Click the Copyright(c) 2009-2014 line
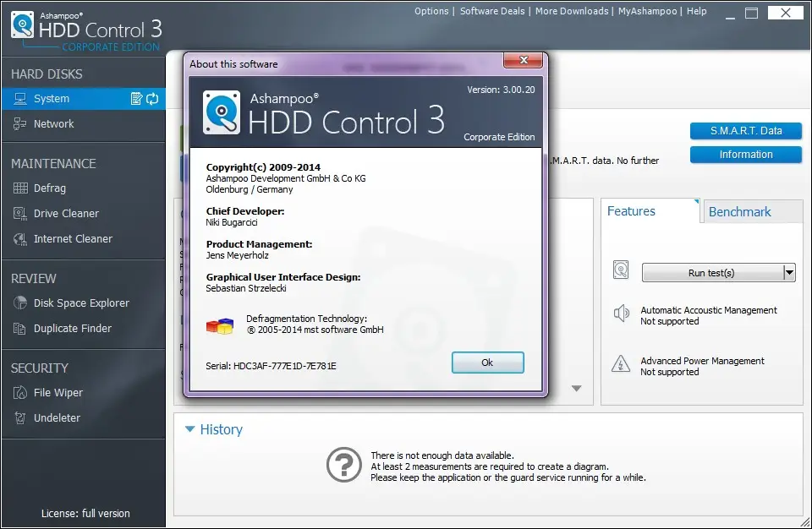812x529 pixels. tap(263, 167)
